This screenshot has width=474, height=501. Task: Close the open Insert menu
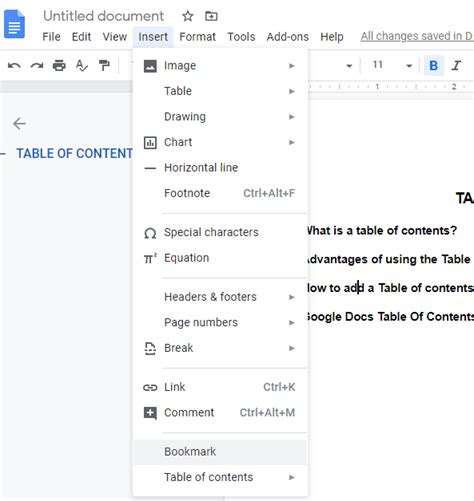coord(153,37)
